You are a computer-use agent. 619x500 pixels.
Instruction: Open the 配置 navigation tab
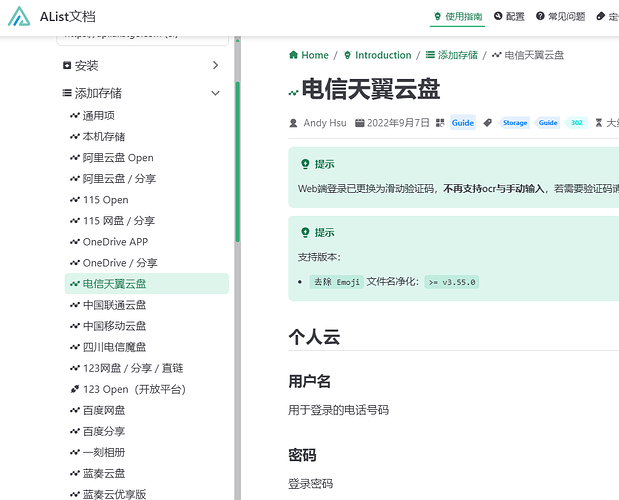[509, 17]
